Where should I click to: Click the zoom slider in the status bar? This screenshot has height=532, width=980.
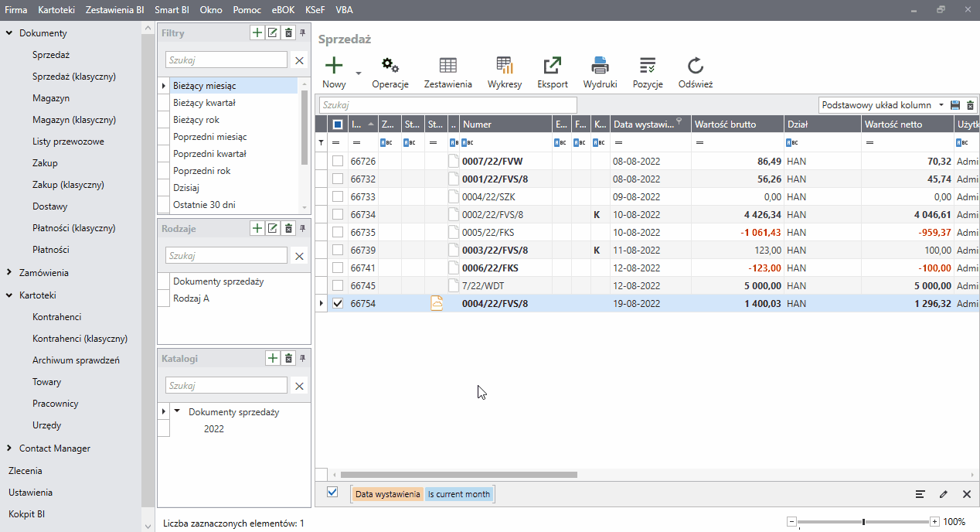[863, 522]
